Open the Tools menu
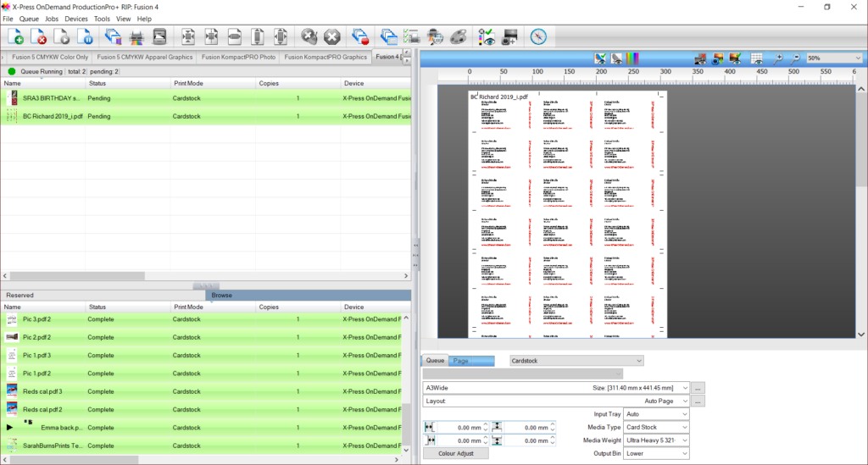Viewport: 868px width, 465px height. [102, 19]
